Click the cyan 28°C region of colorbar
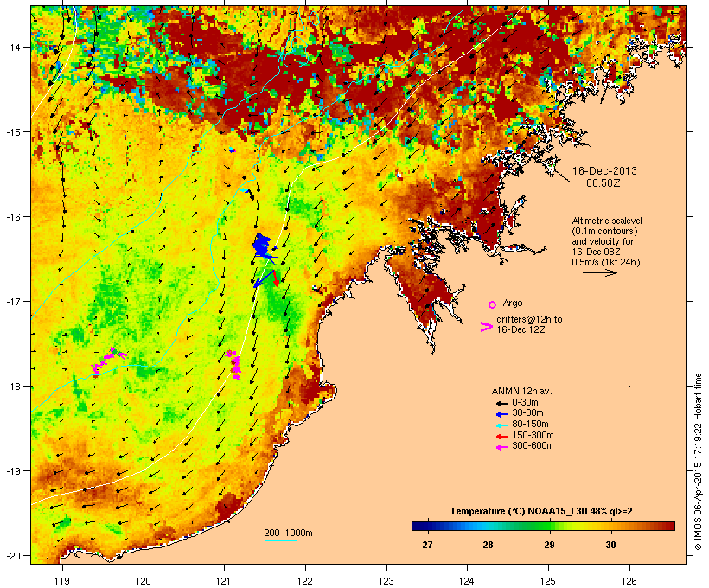709x588 pixels. [x=488, y=526]
